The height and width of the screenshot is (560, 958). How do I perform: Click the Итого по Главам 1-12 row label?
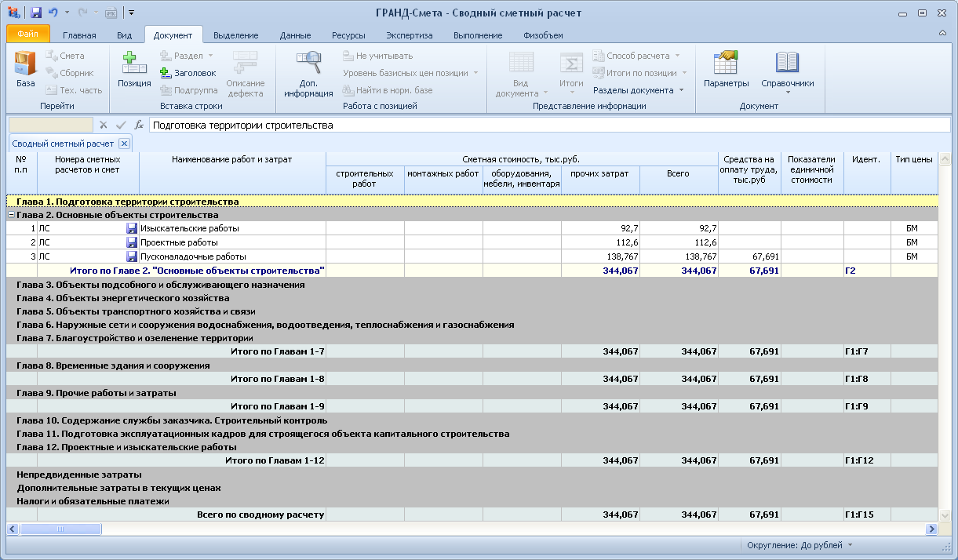pos(275,460)
